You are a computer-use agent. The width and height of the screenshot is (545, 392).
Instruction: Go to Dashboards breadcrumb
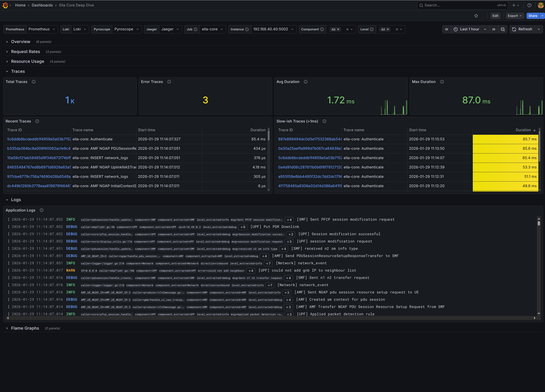point(42,5)
